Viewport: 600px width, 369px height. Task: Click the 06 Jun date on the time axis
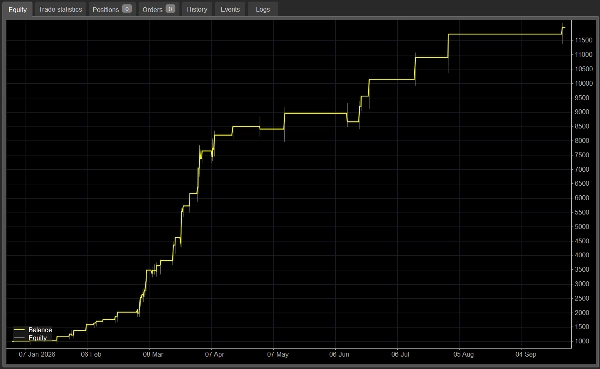[x=339, y=354]
